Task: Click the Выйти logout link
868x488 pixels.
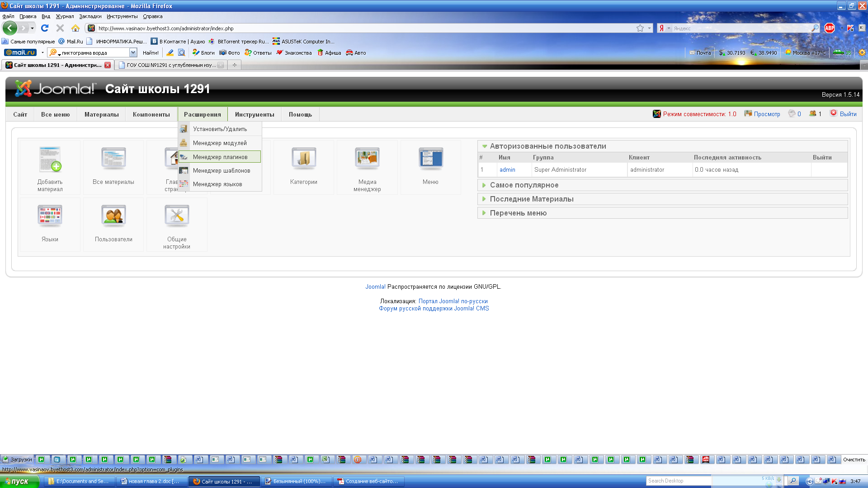Action: [x=848, y=114]
